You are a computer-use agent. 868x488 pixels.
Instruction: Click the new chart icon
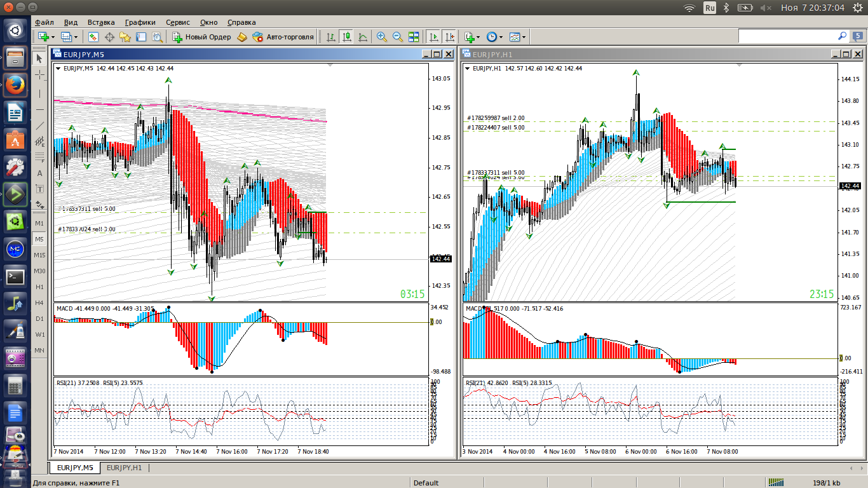(43, 37)
